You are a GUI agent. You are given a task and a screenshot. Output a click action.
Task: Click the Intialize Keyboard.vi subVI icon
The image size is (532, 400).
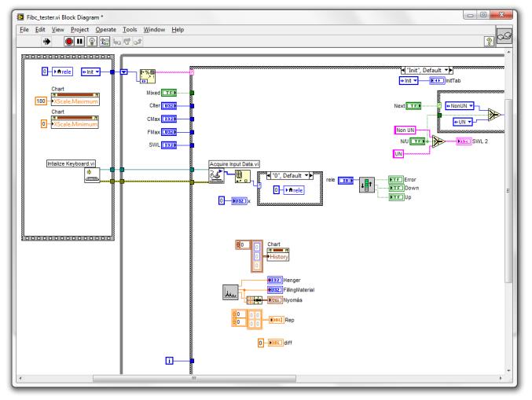[x=92, y=175]
